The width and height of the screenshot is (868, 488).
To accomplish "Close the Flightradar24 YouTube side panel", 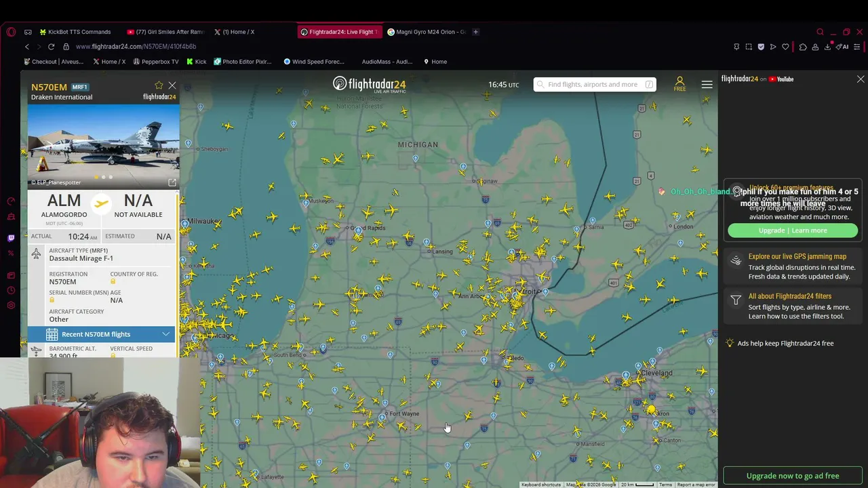I will click(x=861, y=79).
